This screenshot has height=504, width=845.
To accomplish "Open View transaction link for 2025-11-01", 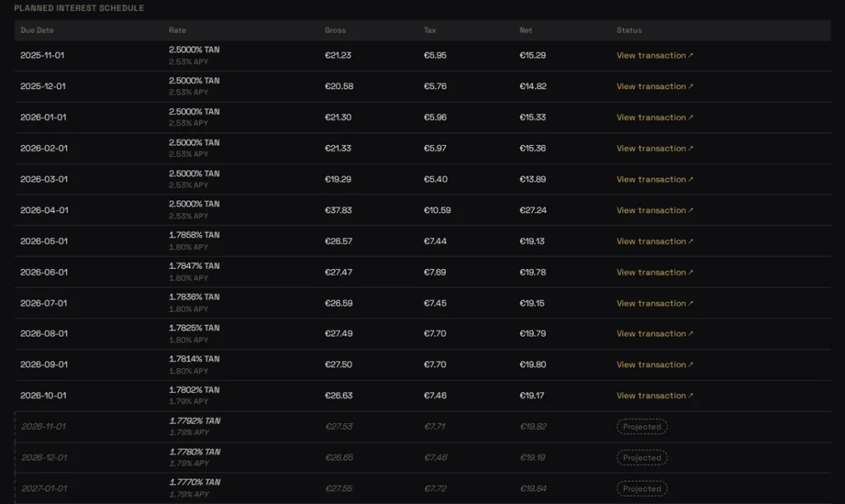I will point(654,55).
